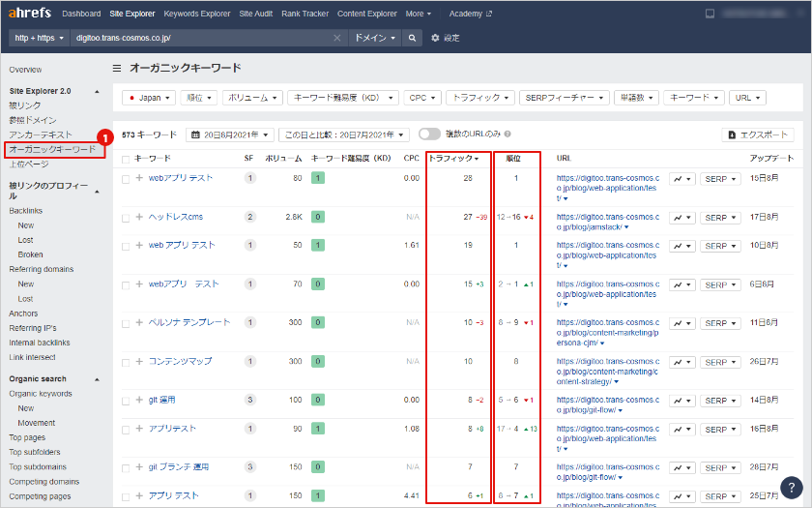
Task: Open chart button for git 運用 row
Action: (682, 401)
